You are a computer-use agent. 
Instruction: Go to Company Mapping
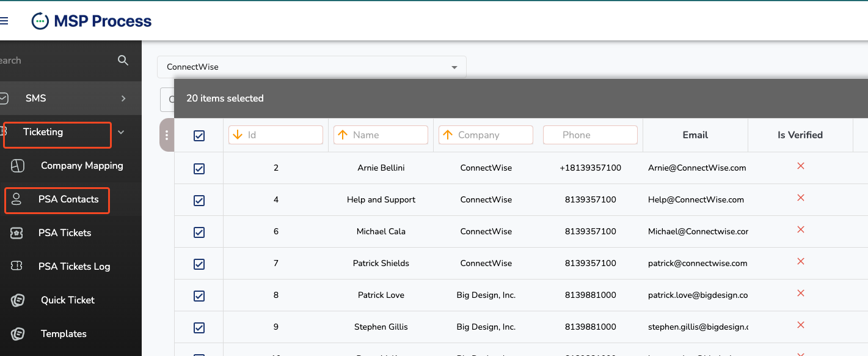tap(71, 166)
